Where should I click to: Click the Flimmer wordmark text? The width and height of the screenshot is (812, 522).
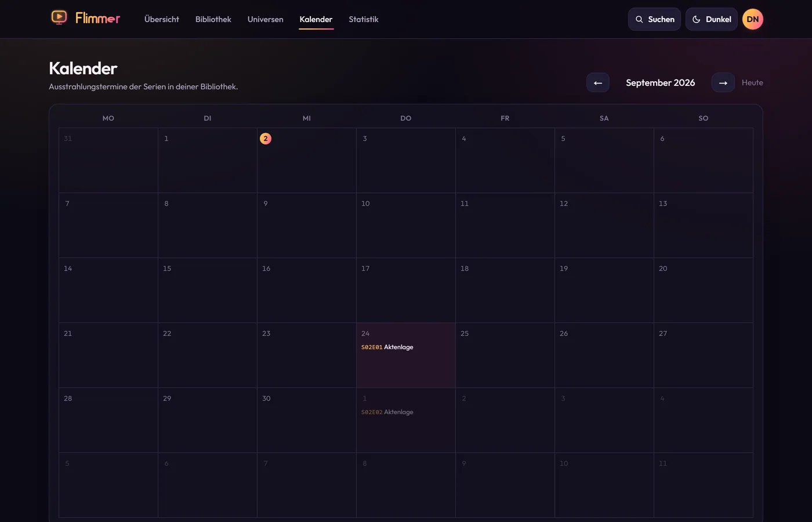(97, 18)
